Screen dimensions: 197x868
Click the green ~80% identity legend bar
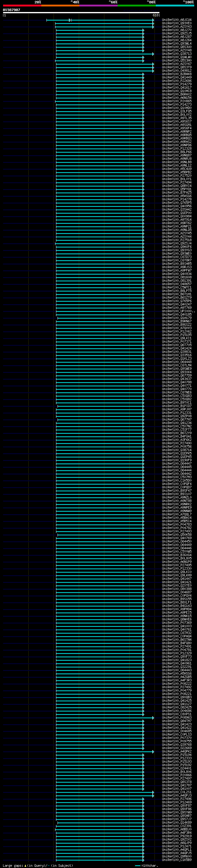point(137,6)
